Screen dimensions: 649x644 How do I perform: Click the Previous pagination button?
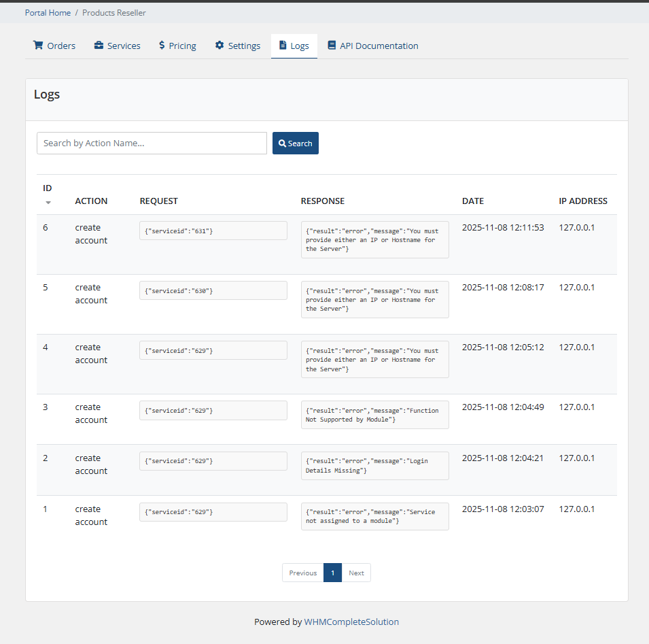(x=302, y=572)
